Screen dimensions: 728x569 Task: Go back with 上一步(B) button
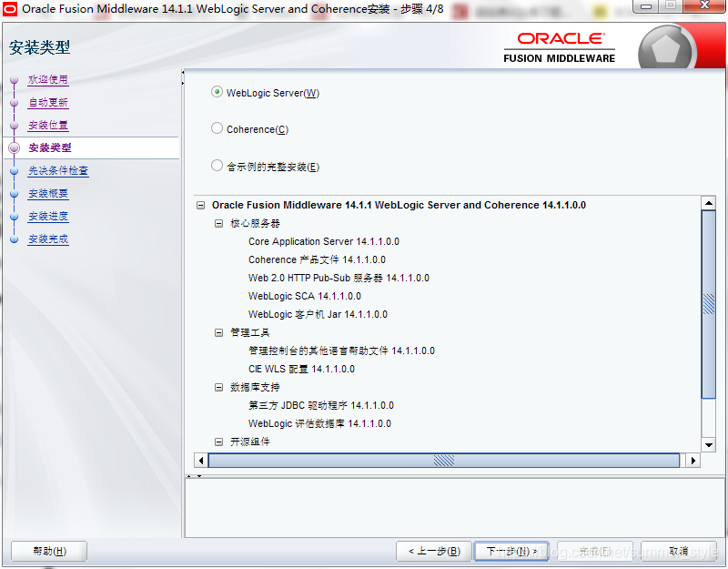pos(434,552)
